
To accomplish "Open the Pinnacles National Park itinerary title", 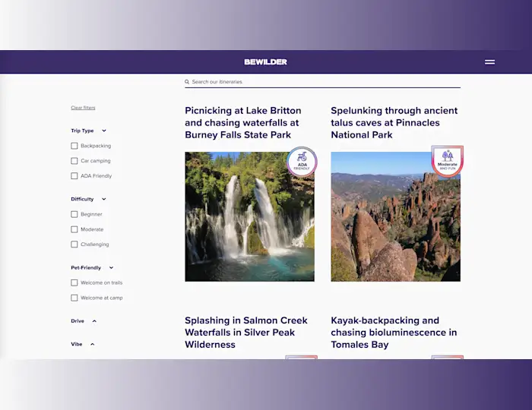I will [394, 123].
